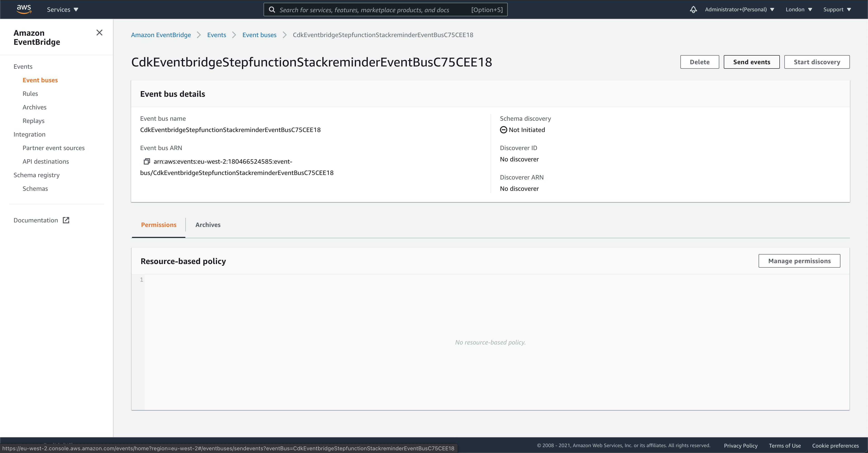
Task: Switch to the Archives tab
Action: coord(208,225)
